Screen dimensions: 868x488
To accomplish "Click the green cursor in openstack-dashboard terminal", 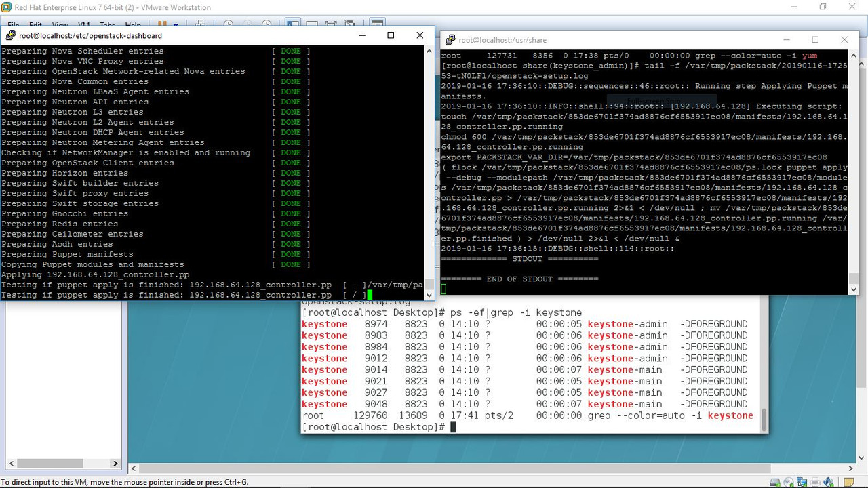I will click(370, 295).
